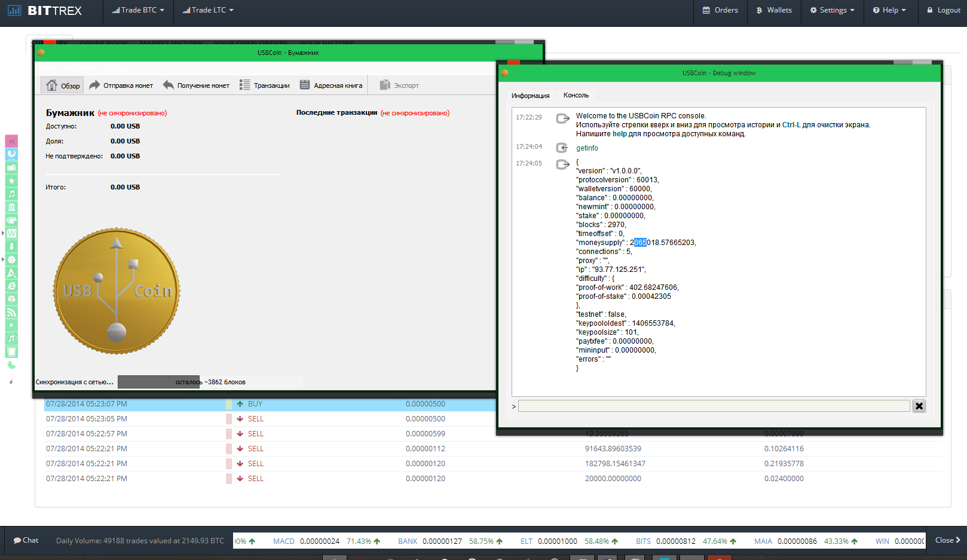Click the ELT ticker symbol
The width and height of the screenshot is (967, 560).
pyautogui.click(x=526, y=541)
